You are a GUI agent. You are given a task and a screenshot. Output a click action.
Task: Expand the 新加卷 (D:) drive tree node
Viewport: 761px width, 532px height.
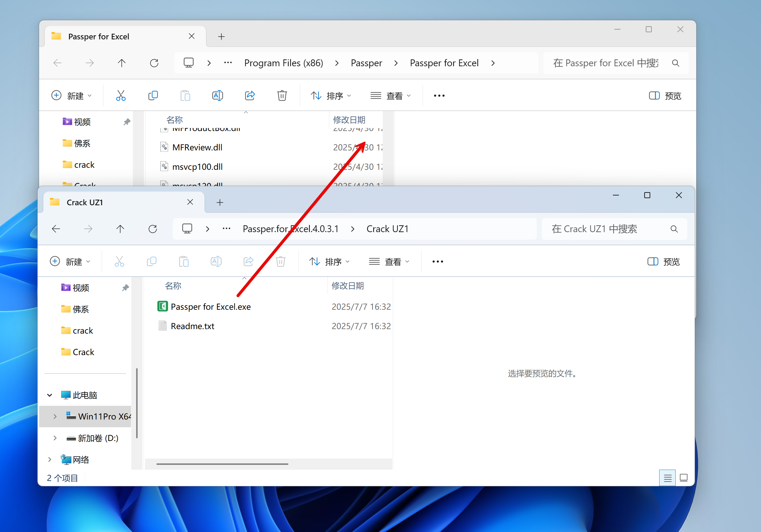[x=55, y=438]
